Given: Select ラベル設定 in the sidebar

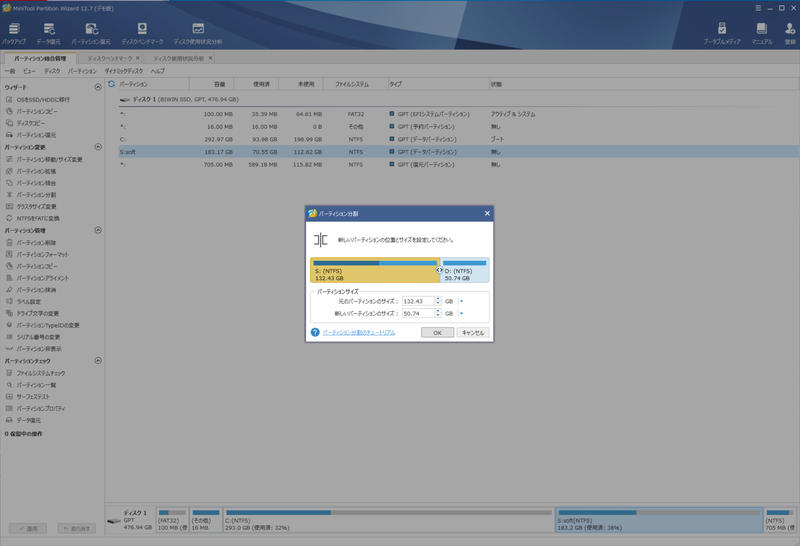Looking at the screenshot, I should click(29, 301).
